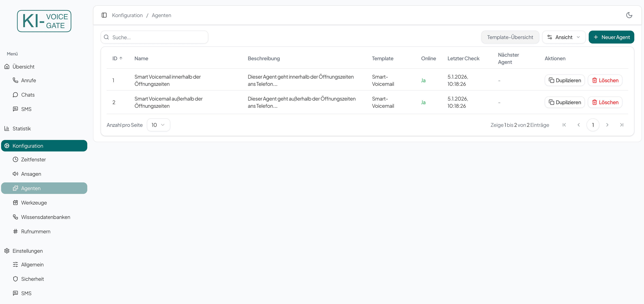Toggle dark mode moon icon
Screen dimensions: 644x304
(629, 15)
